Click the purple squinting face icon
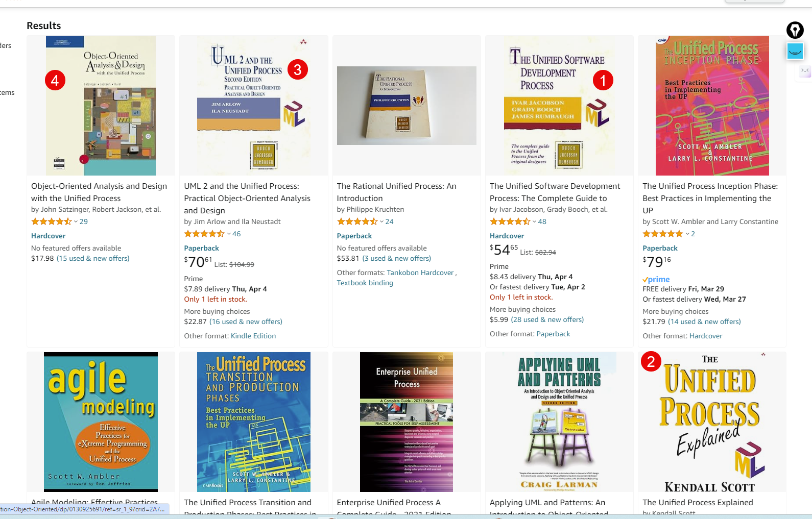 tap(805, 71)
